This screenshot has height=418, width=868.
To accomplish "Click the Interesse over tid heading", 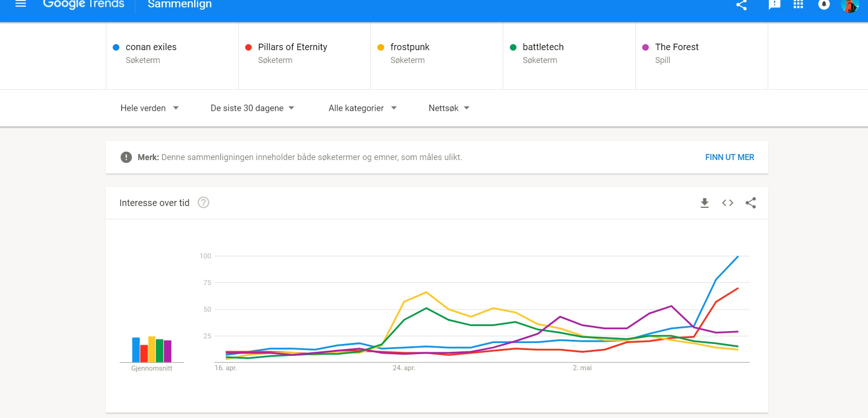I will 155,203.
